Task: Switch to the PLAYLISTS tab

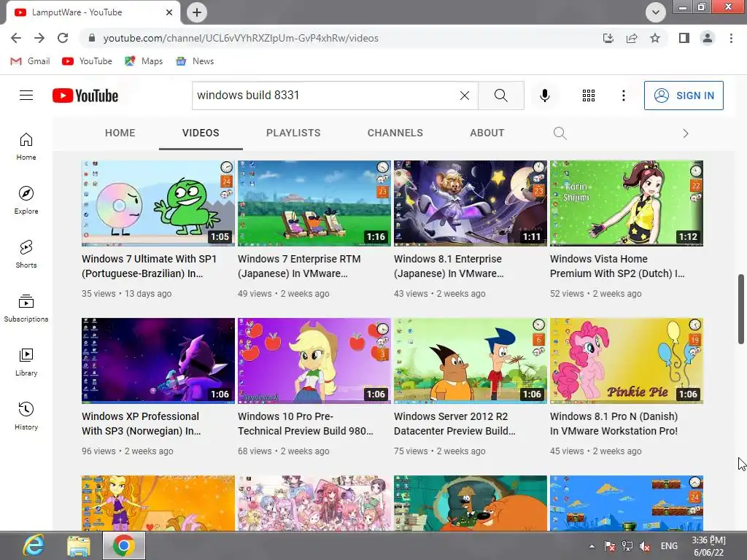Action: click(x=293, y=133)
